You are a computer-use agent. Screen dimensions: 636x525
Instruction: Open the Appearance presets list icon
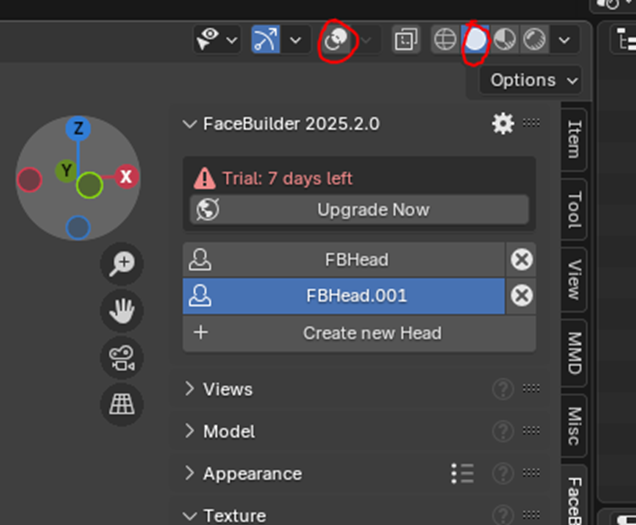click(x=462, y=473)
